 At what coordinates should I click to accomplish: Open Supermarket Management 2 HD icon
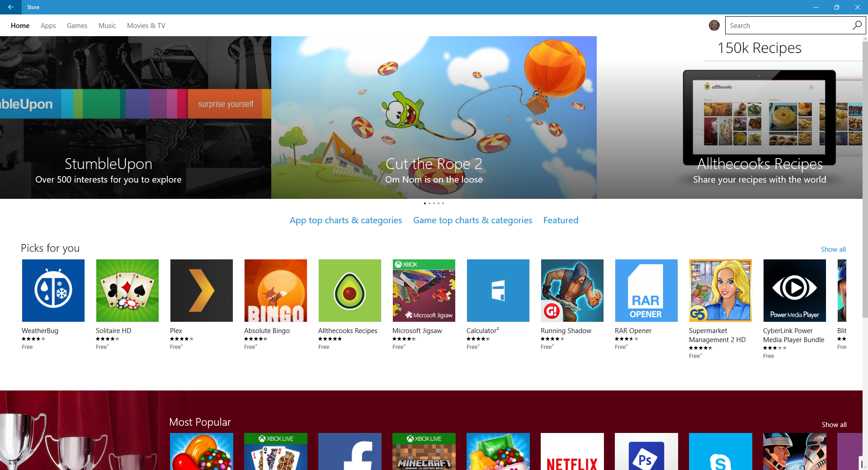point(721,291)
